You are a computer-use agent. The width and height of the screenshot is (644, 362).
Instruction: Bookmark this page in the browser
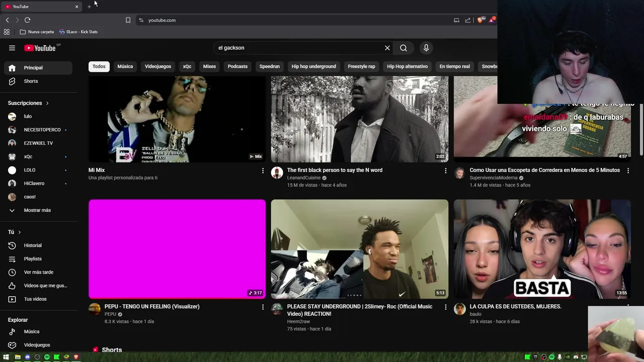128,20
